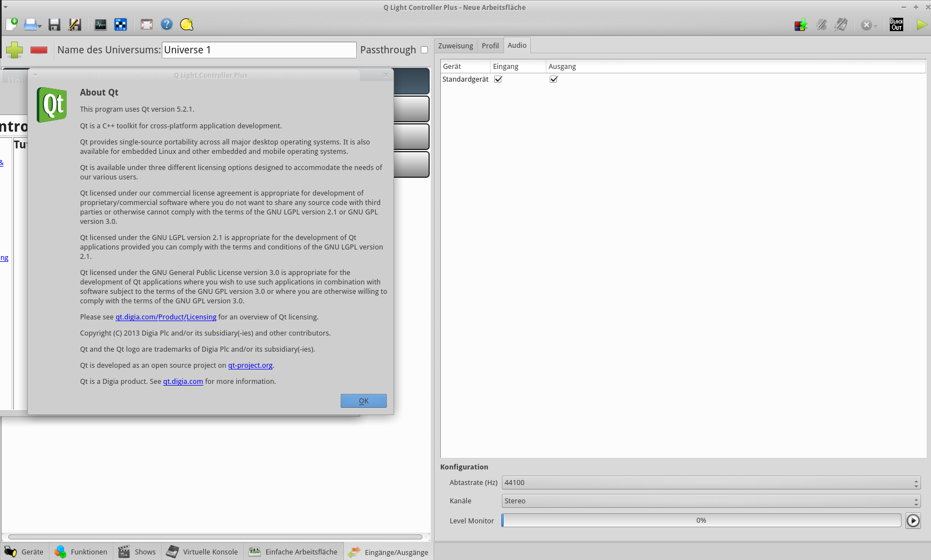
Task: Uncheck Eingang for Standardgerät
Action: click(498, 79)
